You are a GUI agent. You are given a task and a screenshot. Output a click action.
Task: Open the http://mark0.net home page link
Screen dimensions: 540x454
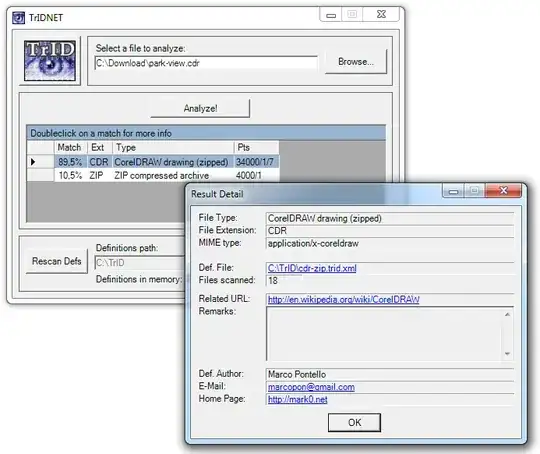click(x=298, y=400)
